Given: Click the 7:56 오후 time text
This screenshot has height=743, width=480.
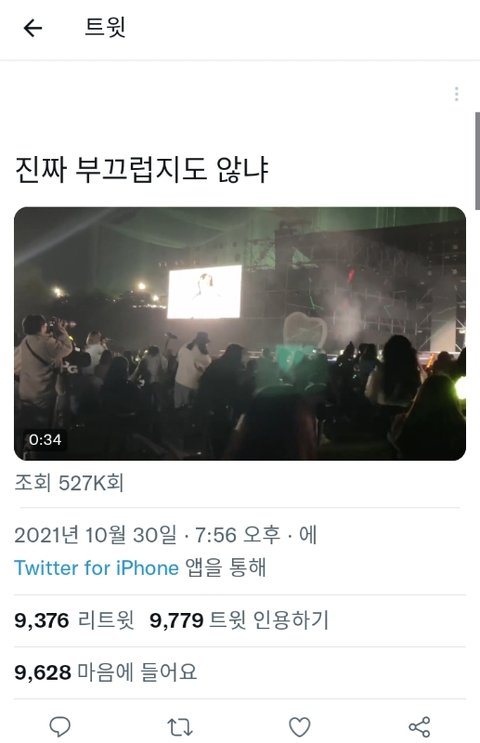Looking at the screenshot, I should pos(238,535).
